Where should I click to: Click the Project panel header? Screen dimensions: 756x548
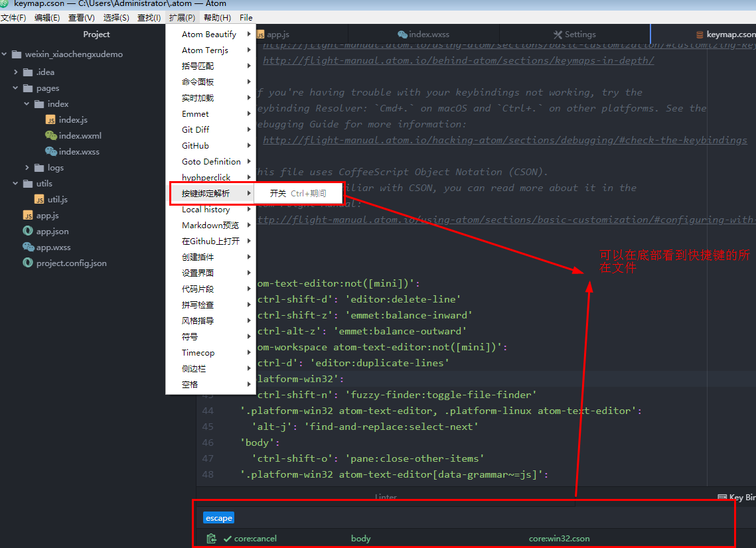(96, 34)
